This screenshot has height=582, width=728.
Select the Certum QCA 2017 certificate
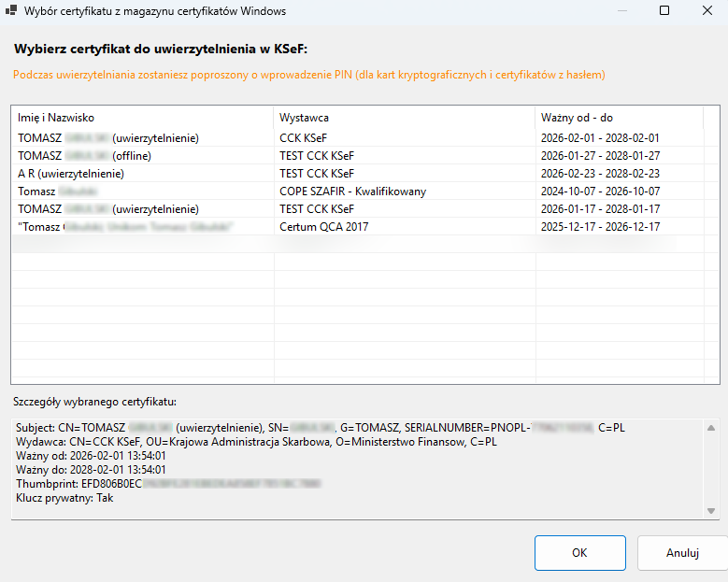pos(323,226)
